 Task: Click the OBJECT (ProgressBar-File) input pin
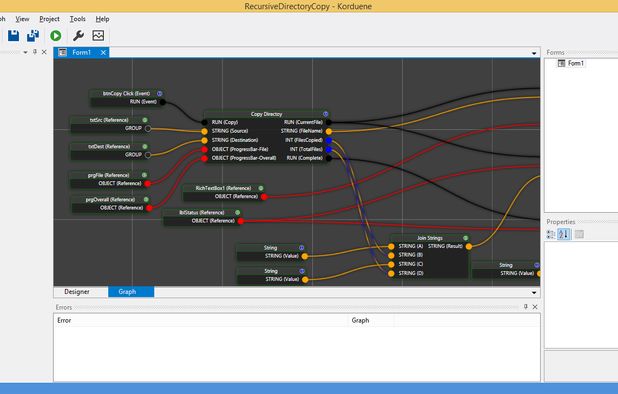[204, 149]
